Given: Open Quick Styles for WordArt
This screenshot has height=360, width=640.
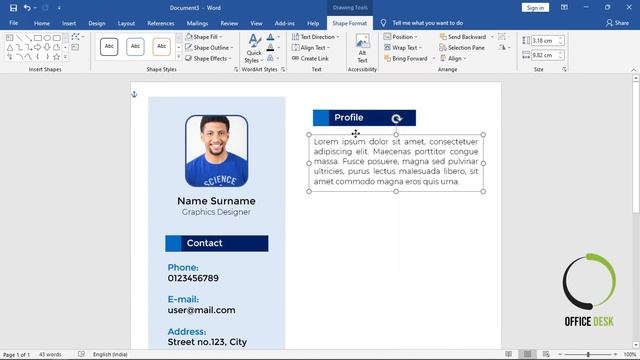Looking at the screenshot, I should click(254, 49).
